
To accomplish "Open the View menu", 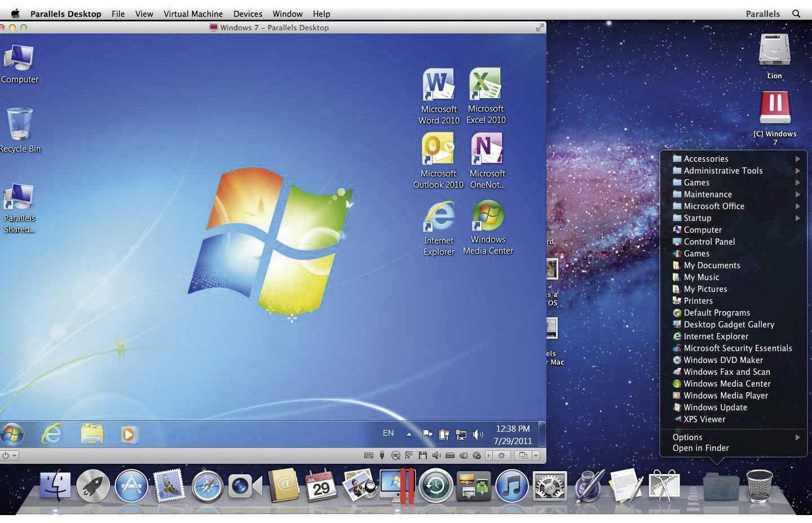I will tap(144, 14).
